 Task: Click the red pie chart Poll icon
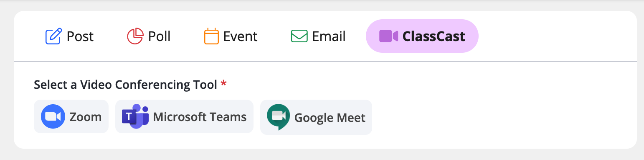click(135, 36)
